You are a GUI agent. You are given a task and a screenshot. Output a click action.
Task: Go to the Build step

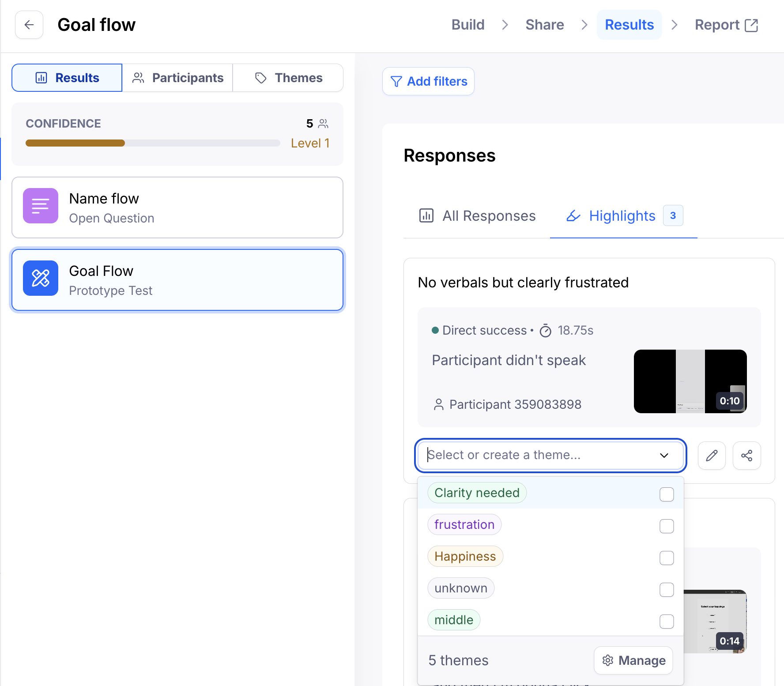(x=467, y=25)
